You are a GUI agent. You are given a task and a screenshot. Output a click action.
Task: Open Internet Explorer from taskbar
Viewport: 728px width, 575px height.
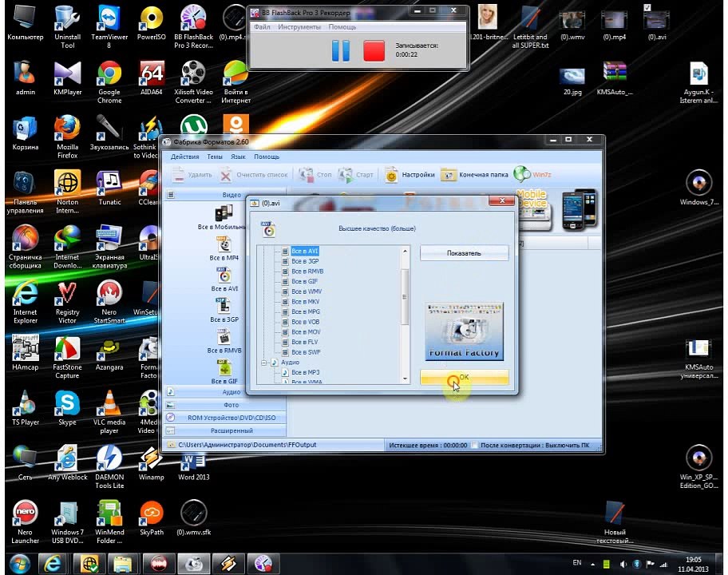53,564
